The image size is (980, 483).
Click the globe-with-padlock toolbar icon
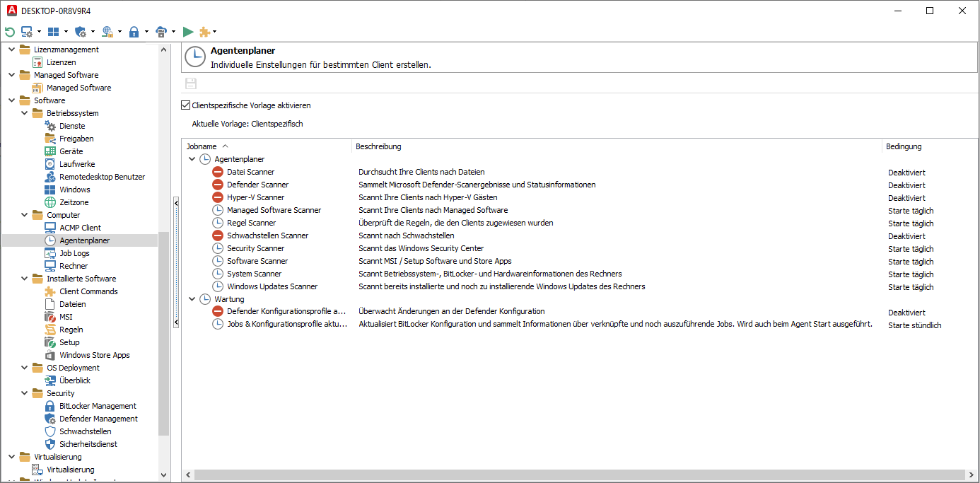(x=106, y=31)
